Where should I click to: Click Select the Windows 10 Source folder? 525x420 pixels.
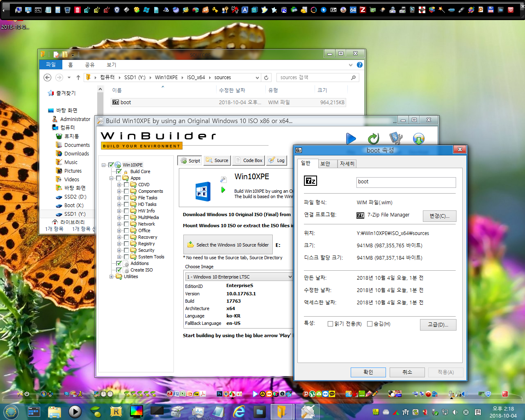(228, 245)
